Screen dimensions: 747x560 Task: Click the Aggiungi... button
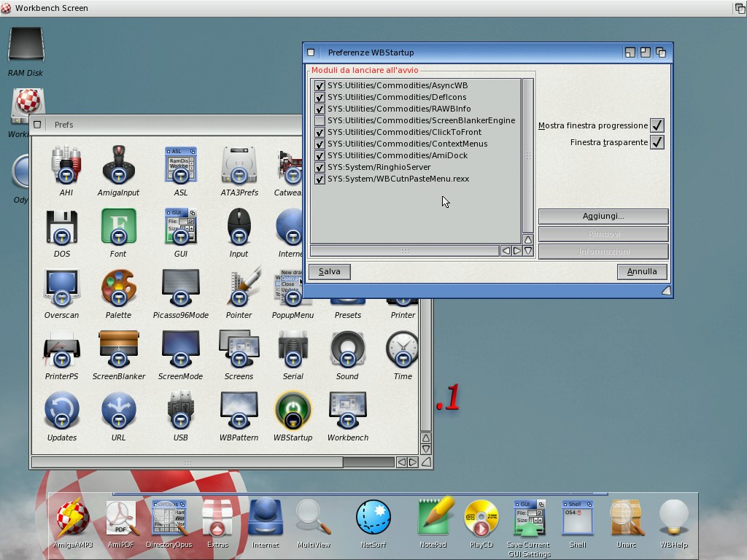pyautogui.click(x=603, y=217)
